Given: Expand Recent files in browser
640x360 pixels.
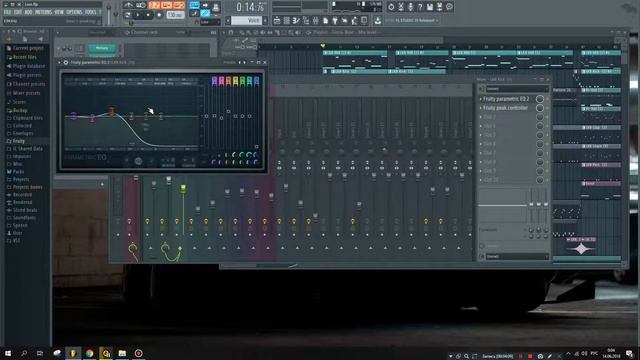Looking at the screenshot, I should 24,57.
